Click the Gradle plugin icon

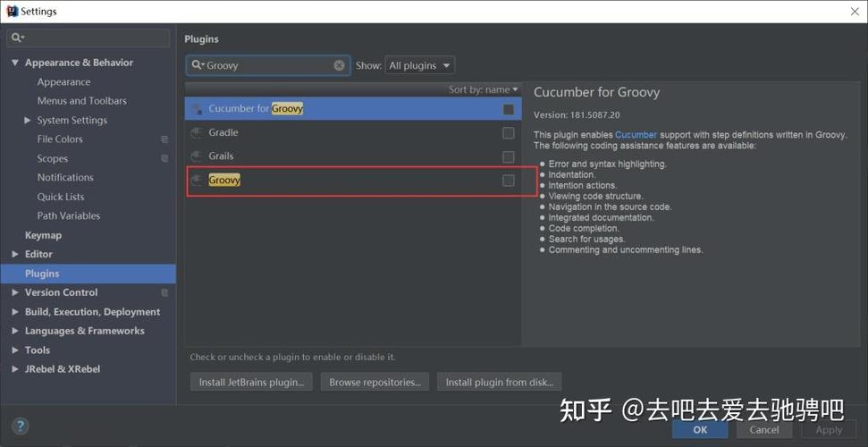(197, 133)
